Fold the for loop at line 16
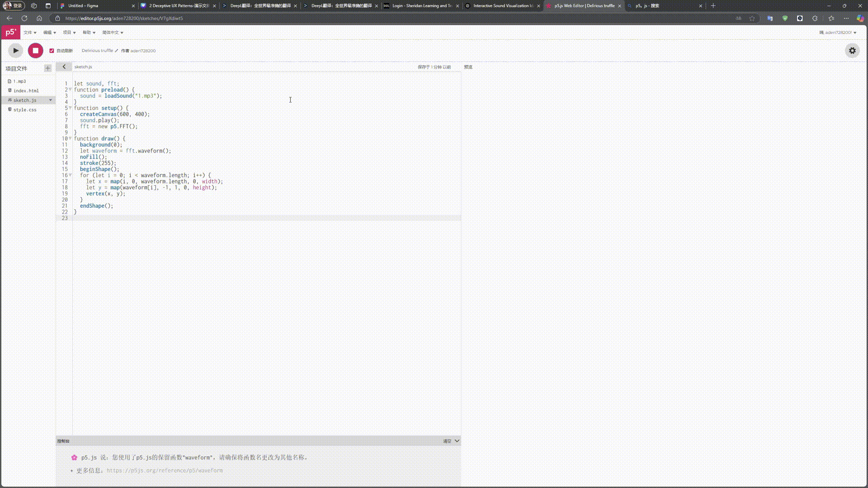The image size is (868, 488). [70, 175]
